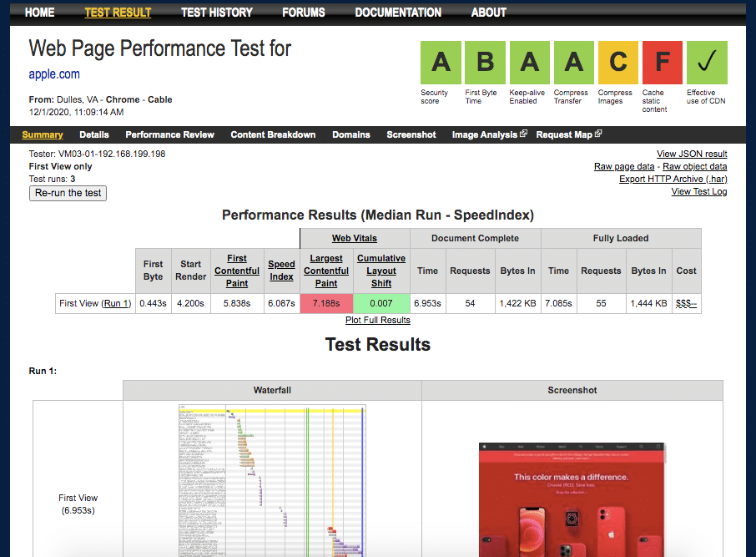Click the Re-run the test button
756x557 pixels.
point(68,193)
